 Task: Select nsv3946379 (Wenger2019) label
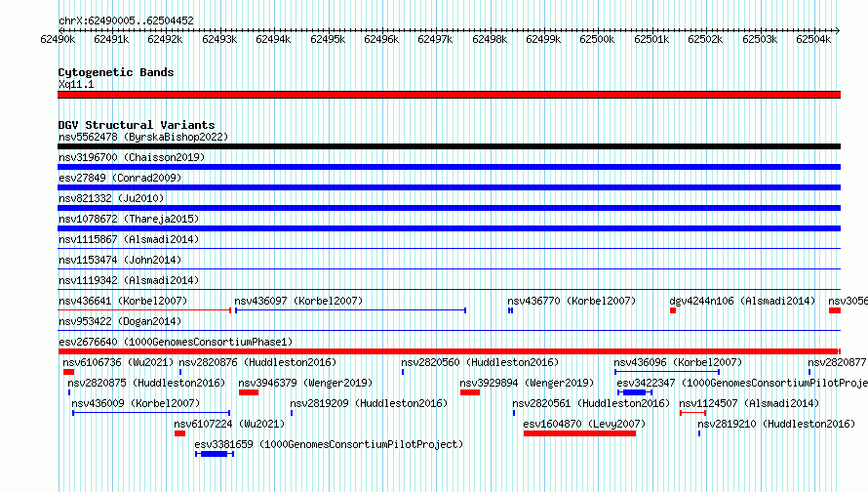305,383
